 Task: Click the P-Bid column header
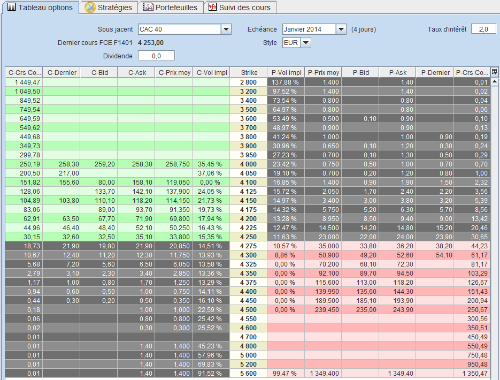point(360,72)
